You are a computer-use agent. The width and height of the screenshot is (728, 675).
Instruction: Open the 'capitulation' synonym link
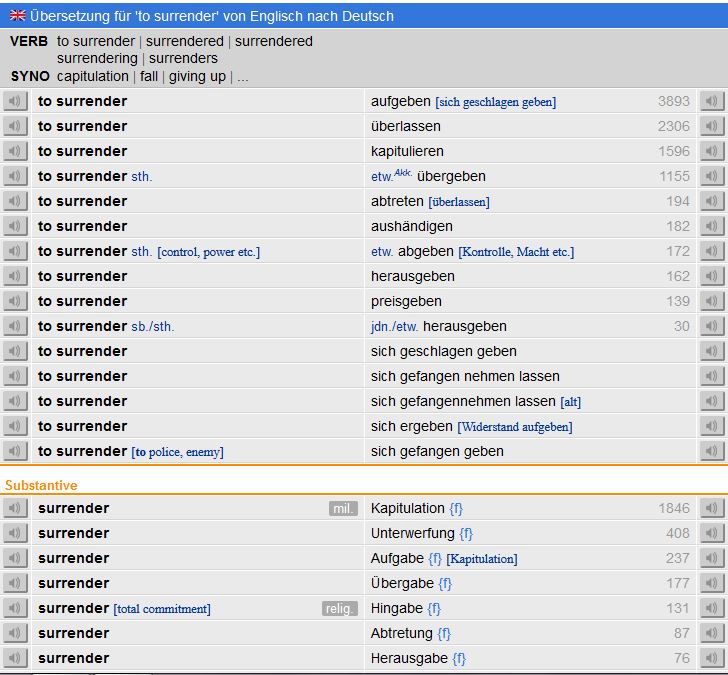[x=93, y=76]
